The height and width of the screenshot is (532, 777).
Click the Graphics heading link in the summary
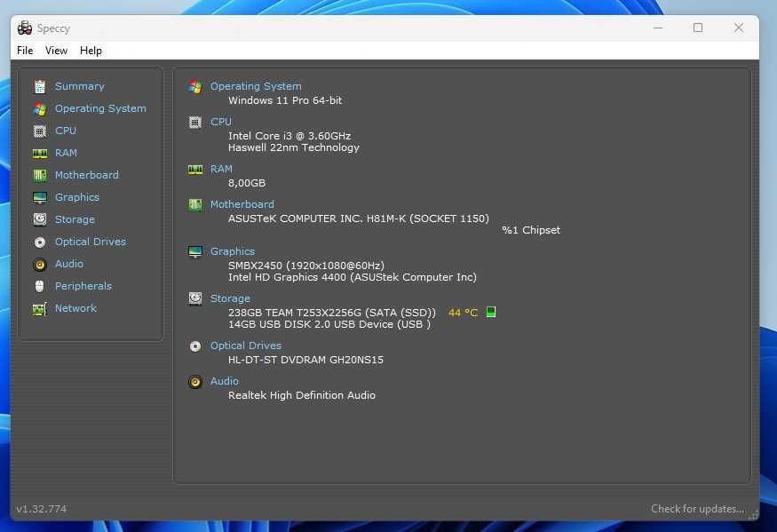tap(233, 251)
